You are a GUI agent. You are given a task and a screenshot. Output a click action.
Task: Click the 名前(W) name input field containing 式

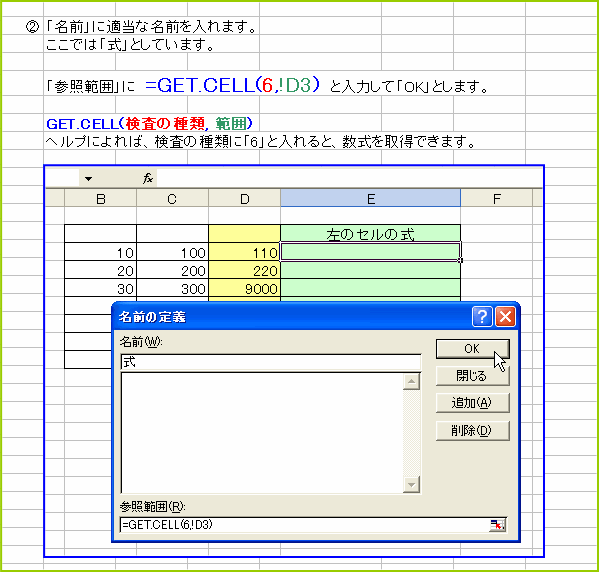(x=271, y=362)
